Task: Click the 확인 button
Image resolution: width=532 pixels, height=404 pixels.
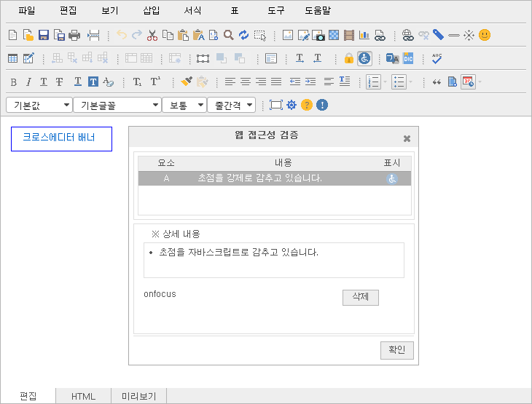Action: 397,350
